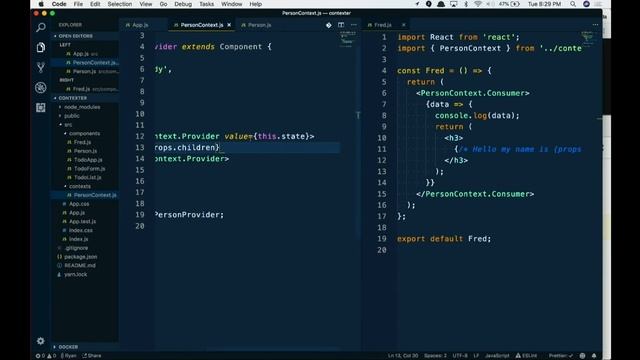Open the Search view in activity bar

[x=40, y=27]
